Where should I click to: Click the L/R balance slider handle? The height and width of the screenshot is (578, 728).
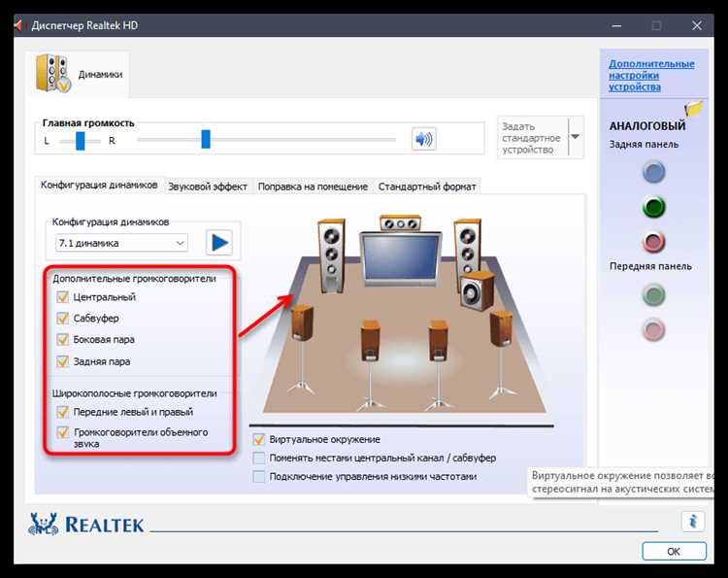click(x=81, y=140)
